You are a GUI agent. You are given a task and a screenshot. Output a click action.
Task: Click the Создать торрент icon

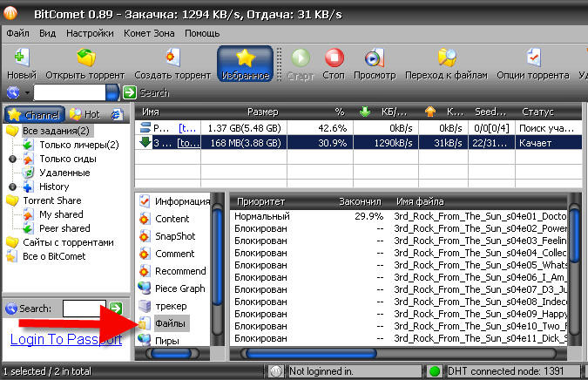[172, 58]
